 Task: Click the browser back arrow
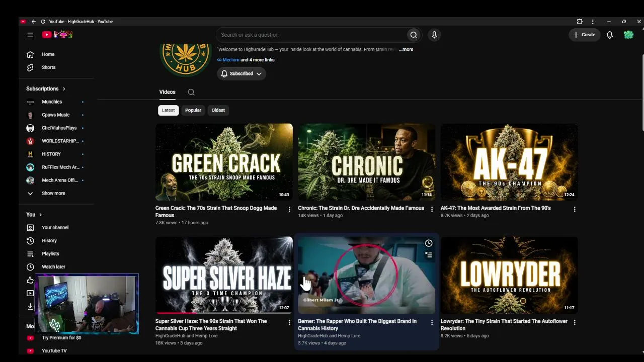[x=33, y=22]
